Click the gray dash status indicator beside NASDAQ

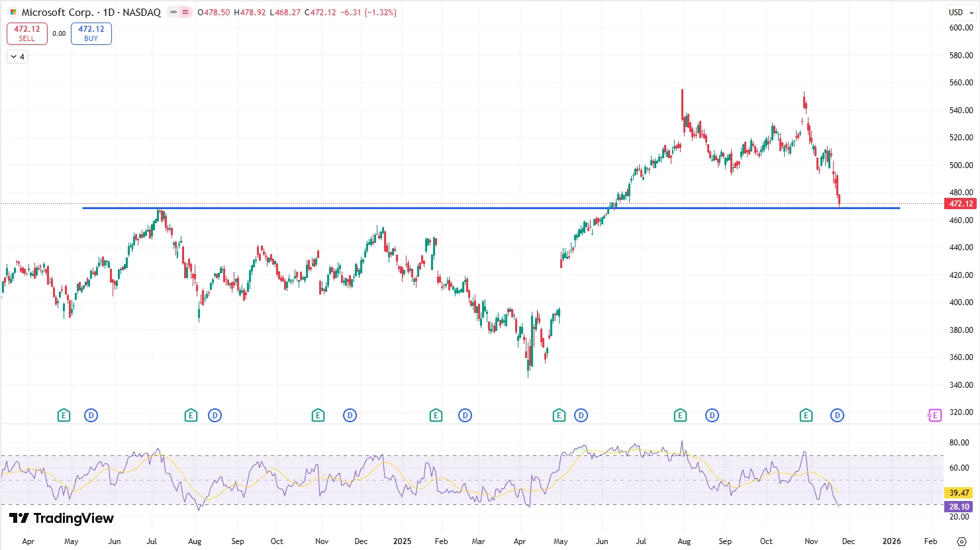click(173, 12)
